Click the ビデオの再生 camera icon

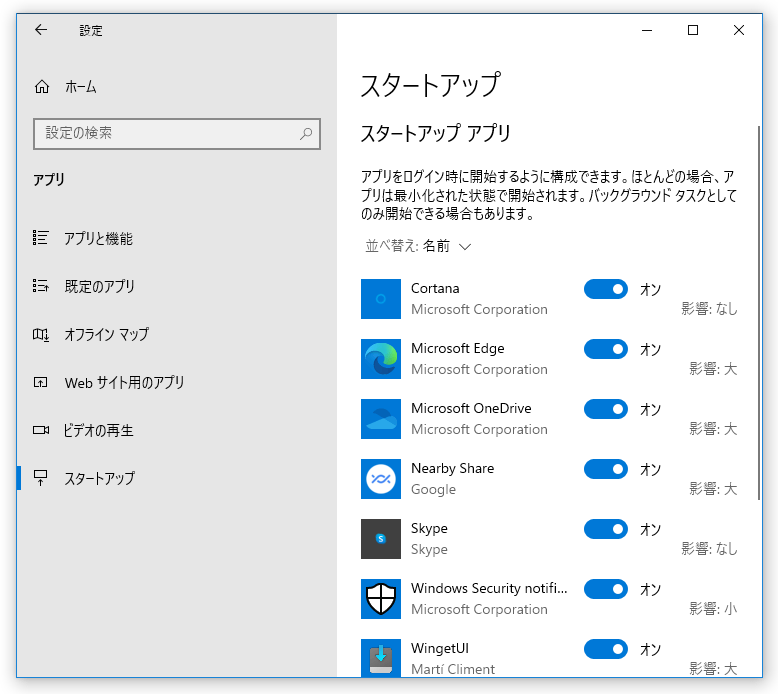point(40,430)
